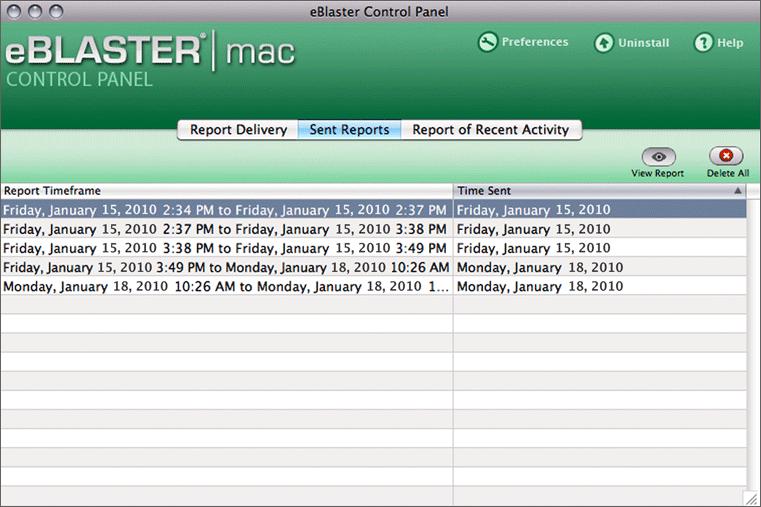Switch to the Report Delivery tab
Screen dimensions: 761x507
[238, 130]
